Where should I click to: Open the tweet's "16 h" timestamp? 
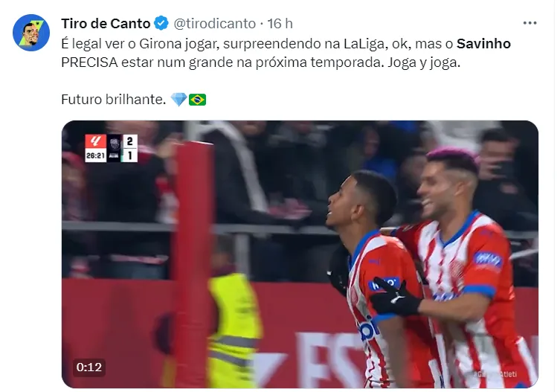click(x=280, y=24)
